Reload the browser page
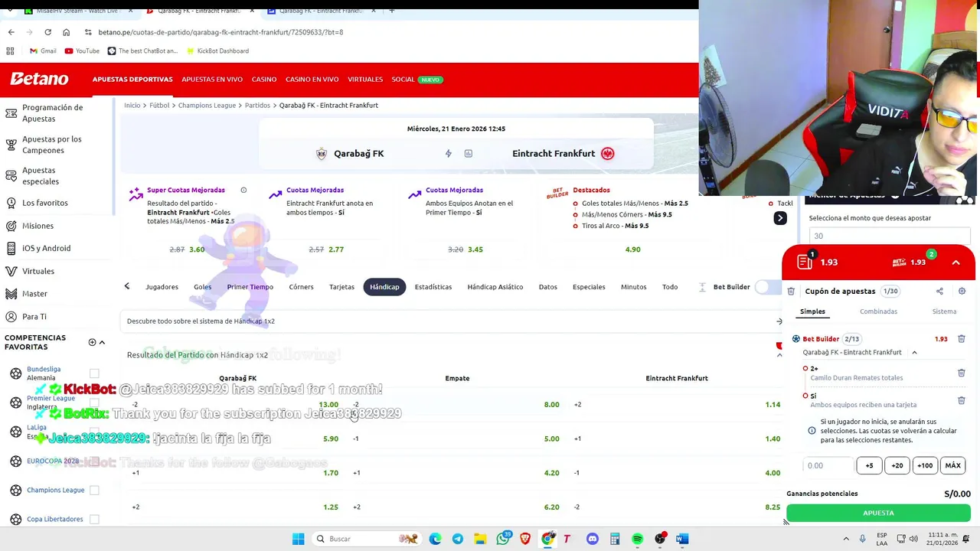This screenshot has height=551, width=980. [x=47, y=32]
